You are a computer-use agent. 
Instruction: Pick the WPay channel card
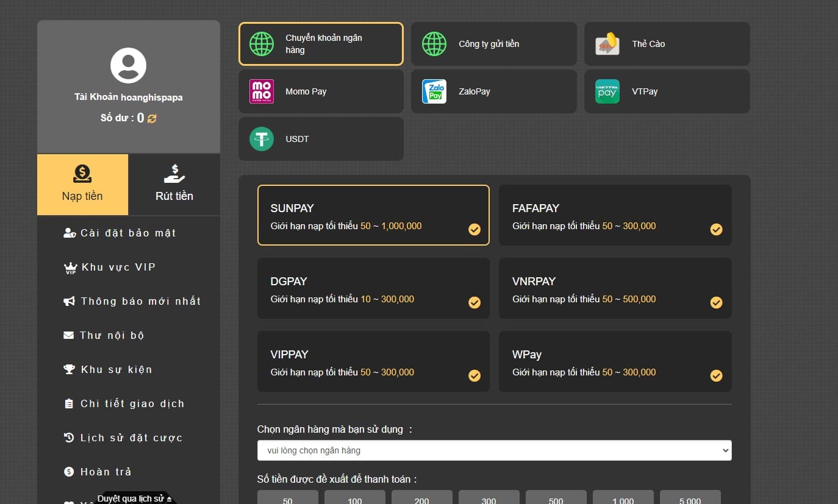615,361
